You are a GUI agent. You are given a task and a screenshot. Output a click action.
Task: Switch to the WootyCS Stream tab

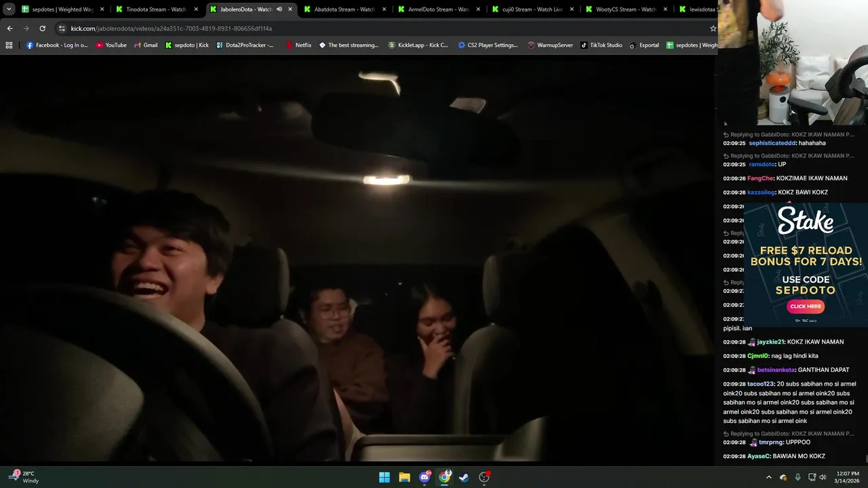(x=627, y=9)
